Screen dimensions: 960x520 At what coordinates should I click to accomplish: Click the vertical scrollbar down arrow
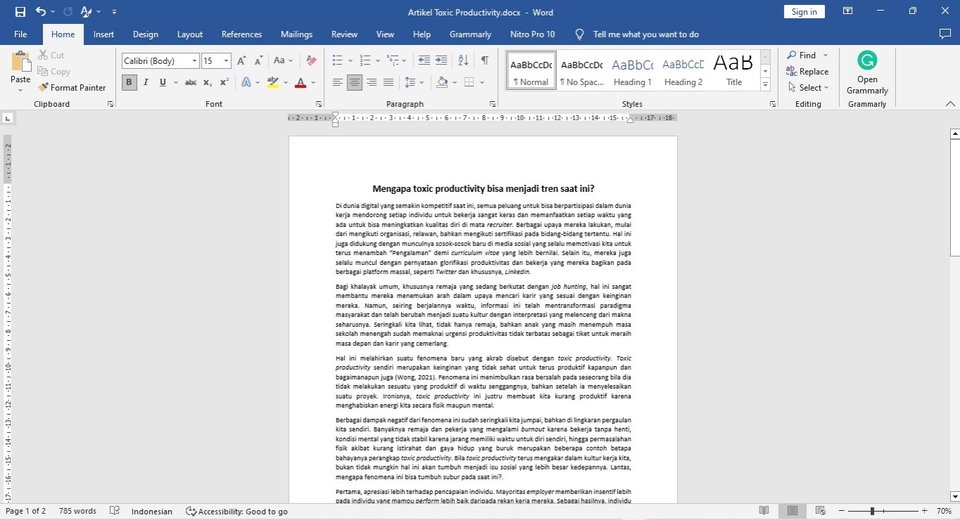point(954,497)
